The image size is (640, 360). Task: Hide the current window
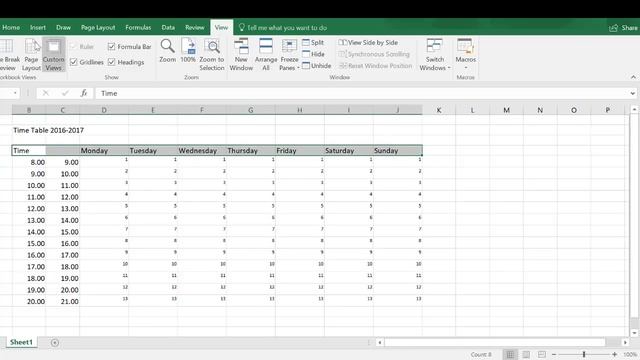click(x=313, y=54)
